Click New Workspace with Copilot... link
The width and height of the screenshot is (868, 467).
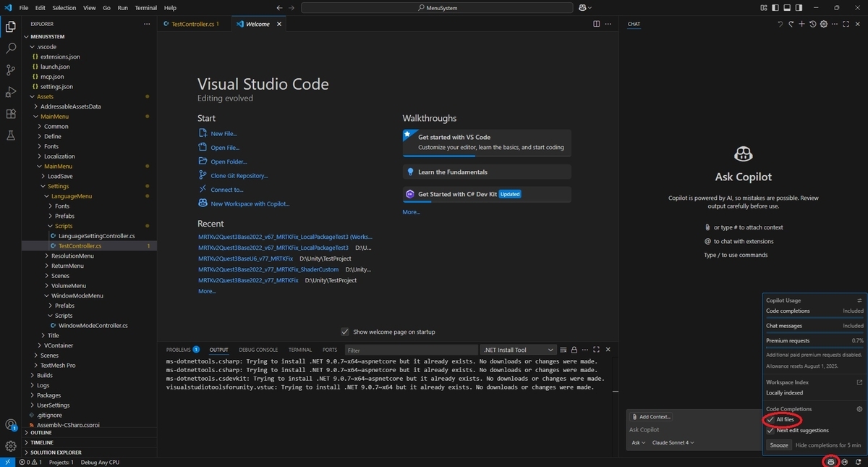[x=250, y=204]
